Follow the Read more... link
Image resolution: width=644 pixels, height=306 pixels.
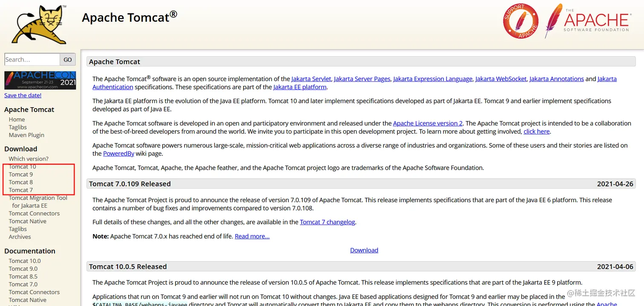tap(252, 236)
